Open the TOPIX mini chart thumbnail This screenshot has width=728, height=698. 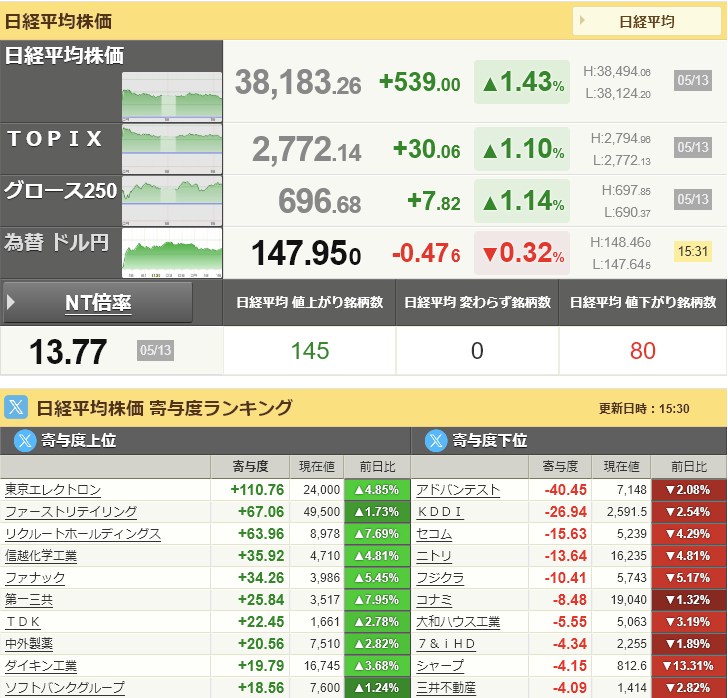(x=172, y=149)
